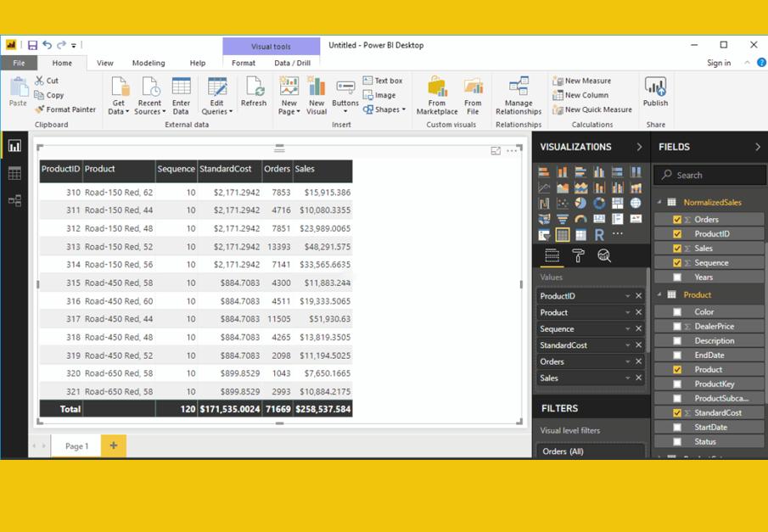Collapse the Visualizations pane chevron
The image size is (768, 532).
point(639,147)
